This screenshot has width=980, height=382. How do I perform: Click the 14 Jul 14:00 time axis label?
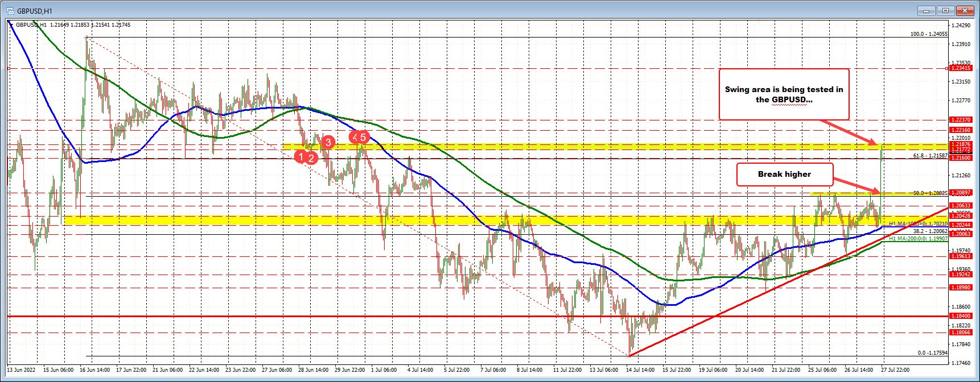tap(640, 369)
